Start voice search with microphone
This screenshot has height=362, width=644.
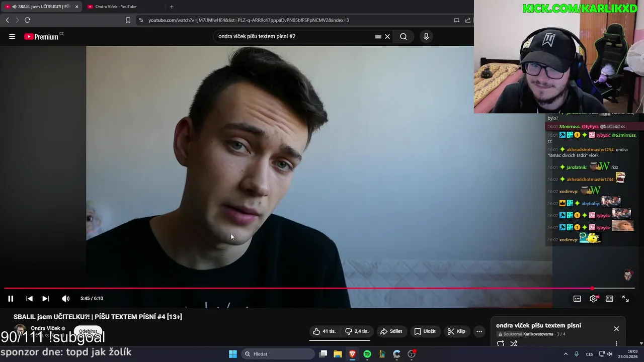pos(426,36)
